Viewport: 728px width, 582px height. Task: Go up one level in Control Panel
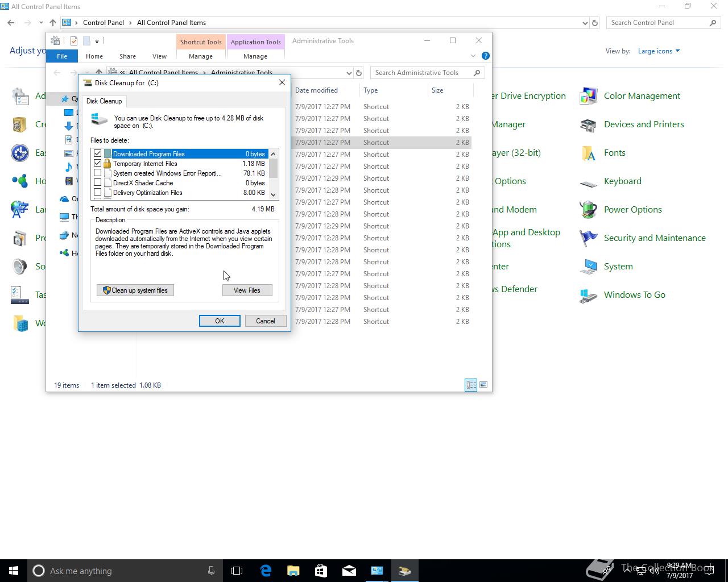(x=53, y=23)
